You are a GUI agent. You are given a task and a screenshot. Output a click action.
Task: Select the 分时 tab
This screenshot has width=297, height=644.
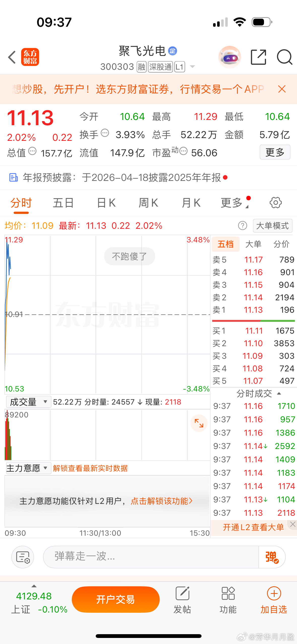21,203
